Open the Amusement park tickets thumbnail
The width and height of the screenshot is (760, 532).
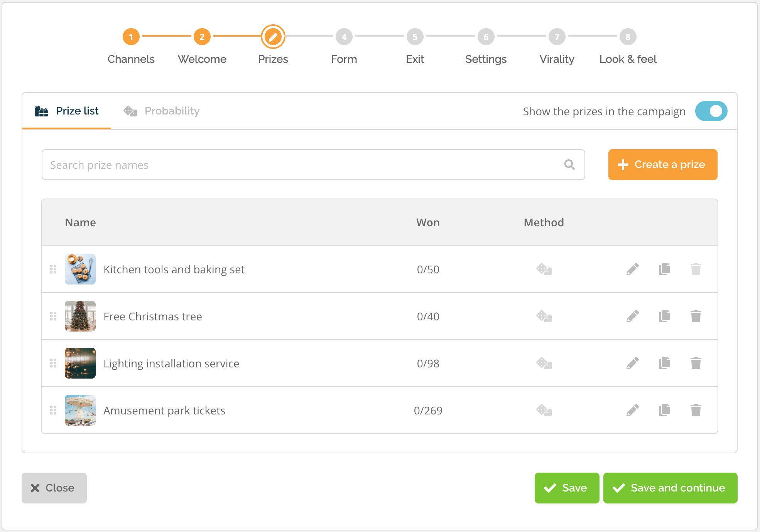(x=80, y=410)
